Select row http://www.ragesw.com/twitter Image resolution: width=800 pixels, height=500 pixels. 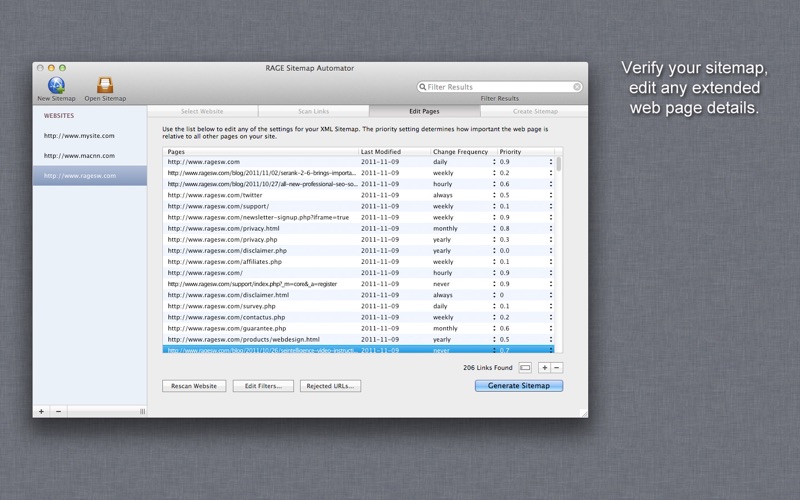(359, 195)
